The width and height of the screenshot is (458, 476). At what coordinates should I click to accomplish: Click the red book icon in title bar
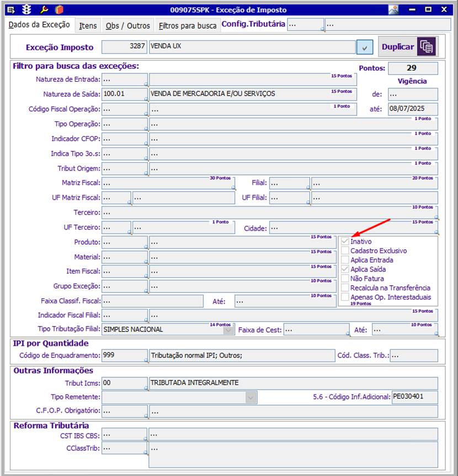point(59,10)
